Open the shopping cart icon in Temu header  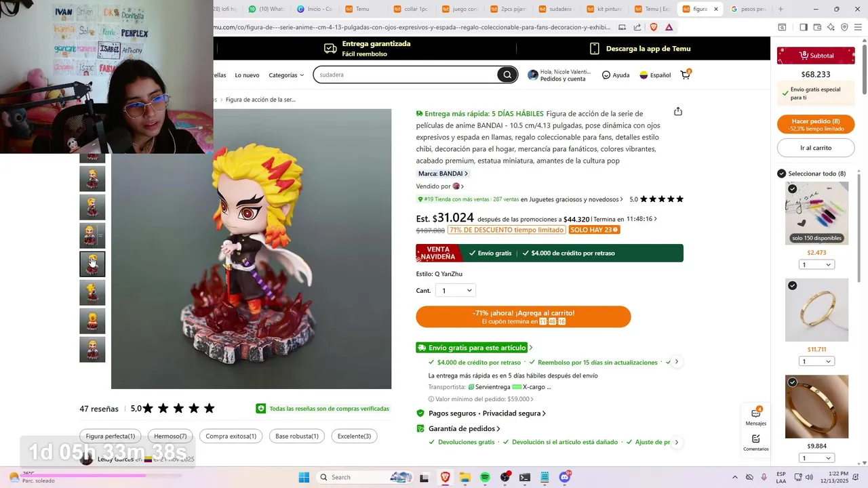(x=686, y=75)
